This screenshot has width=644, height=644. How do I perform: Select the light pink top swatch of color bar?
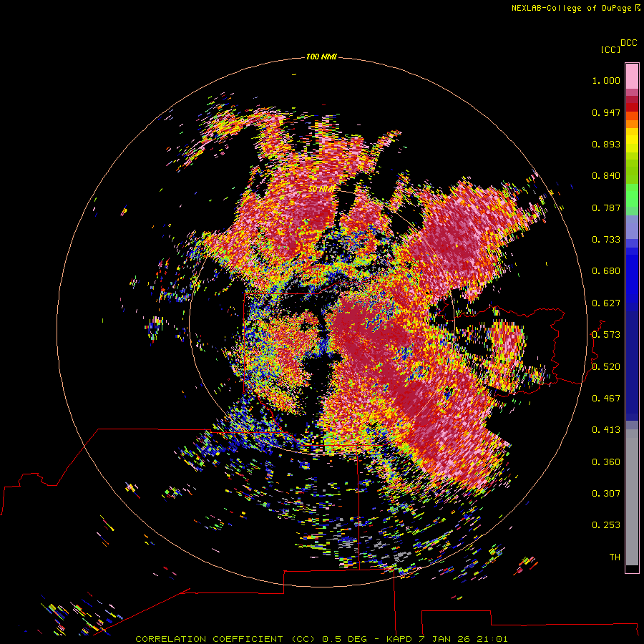(632, 77)
